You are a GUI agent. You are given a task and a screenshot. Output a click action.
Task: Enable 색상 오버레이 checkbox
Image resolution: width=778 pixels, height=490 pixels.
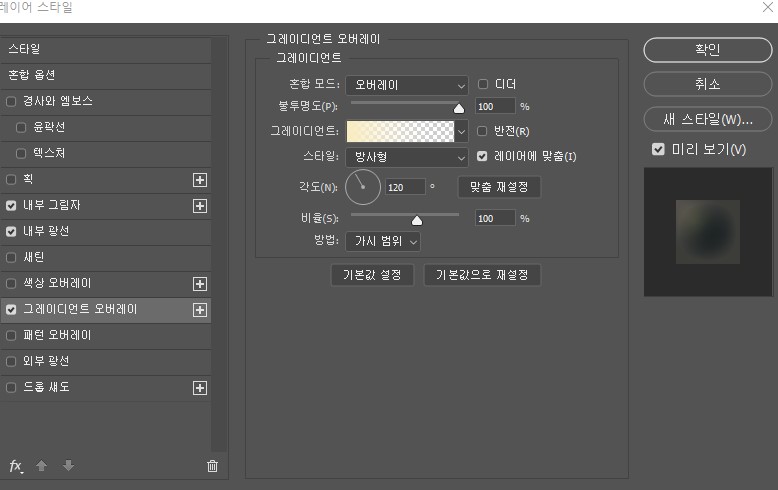click(x=11, y=284)
